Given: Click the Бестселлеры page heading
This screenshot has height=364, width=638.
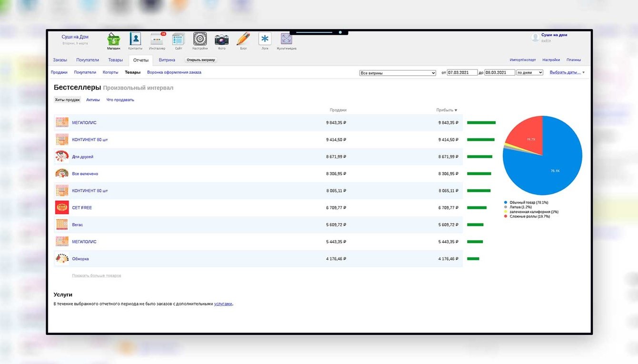Looking at the screenshot, I should 77,88.
